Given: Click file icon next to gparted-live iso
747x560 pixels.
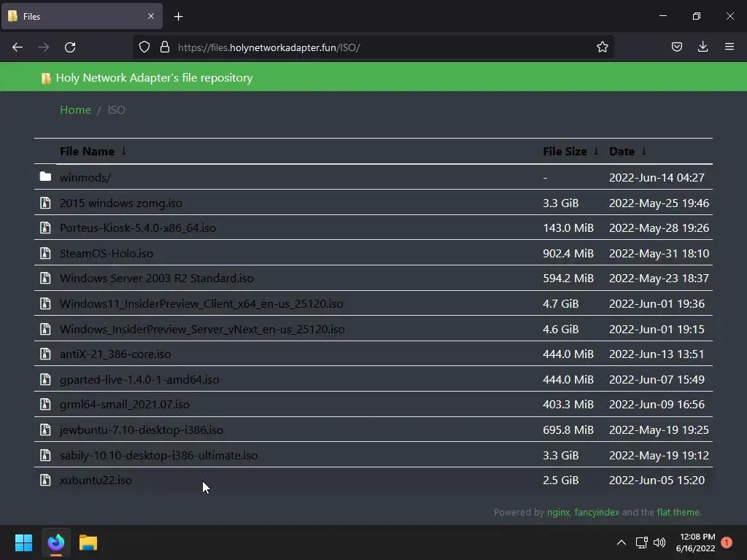Looking at the screenshot, I should [45, 379].
